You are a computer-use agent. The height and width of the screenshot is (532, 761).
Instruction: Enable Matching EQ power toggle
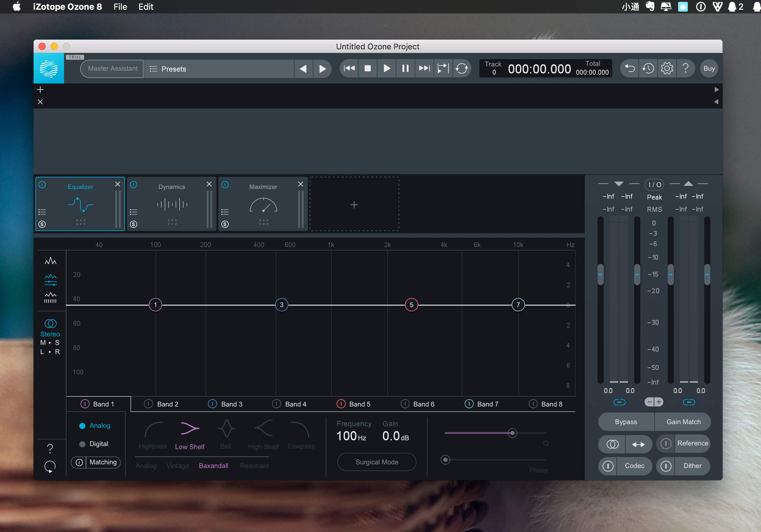pos(79,462)
